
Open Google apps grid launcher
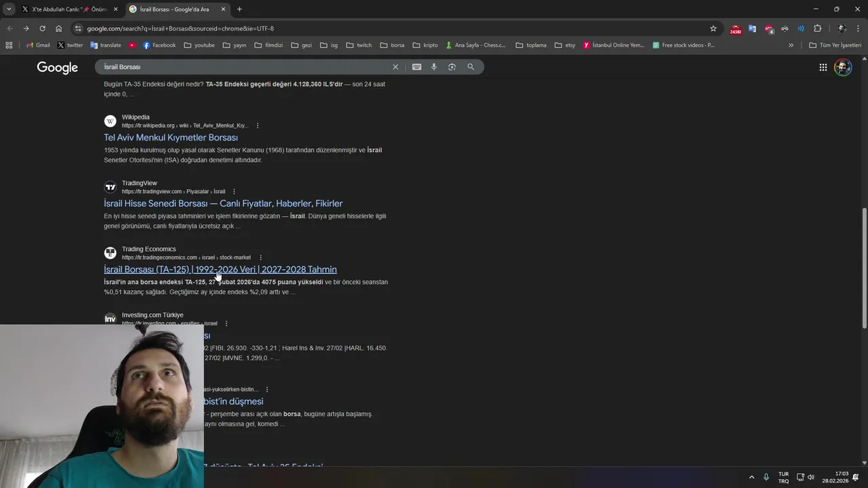pos(823,67)
